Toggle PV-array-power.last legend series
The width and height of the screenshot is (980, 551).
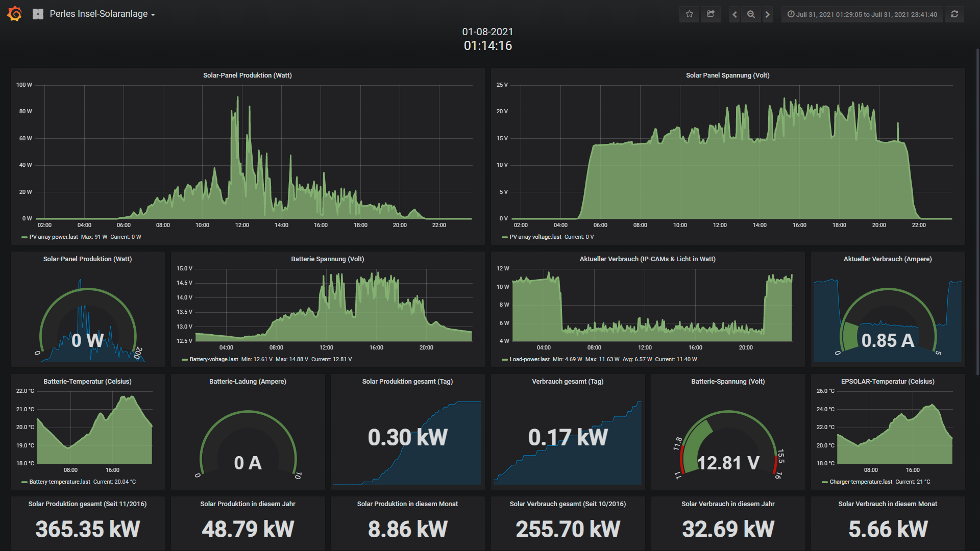click(54, 237)
